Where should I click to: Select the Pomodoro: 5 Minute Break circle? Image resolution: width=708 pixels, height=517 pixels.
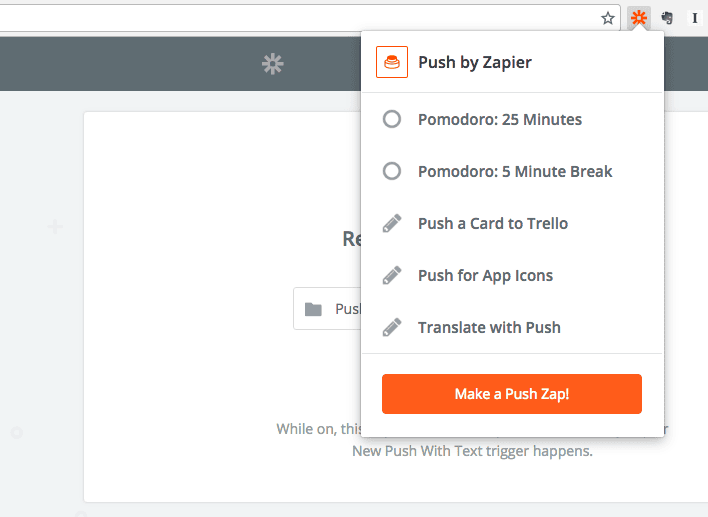click(x=392, y=172)
